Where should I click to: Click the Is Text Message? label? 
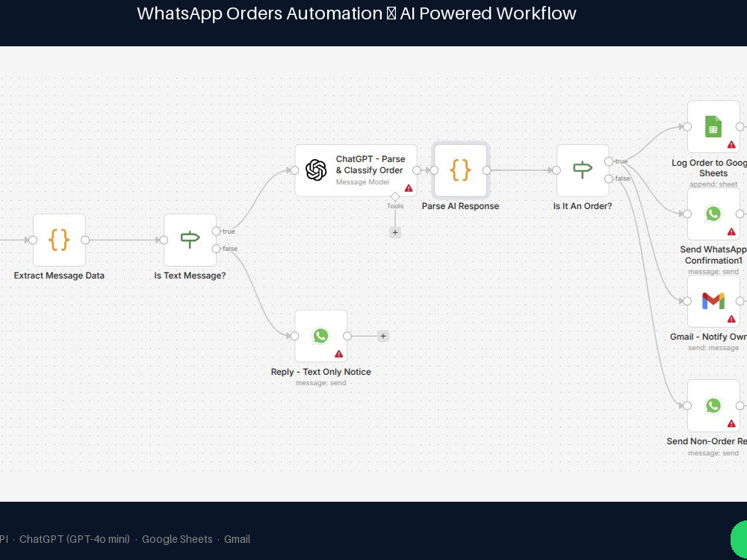coord(190,276)
